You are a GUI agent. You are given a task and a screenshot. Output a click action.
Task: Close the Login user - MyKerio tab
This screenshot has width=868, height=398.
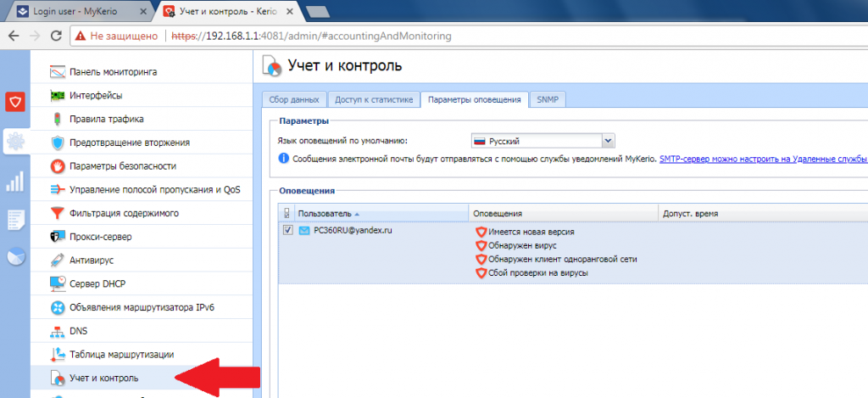pos(142,11)
